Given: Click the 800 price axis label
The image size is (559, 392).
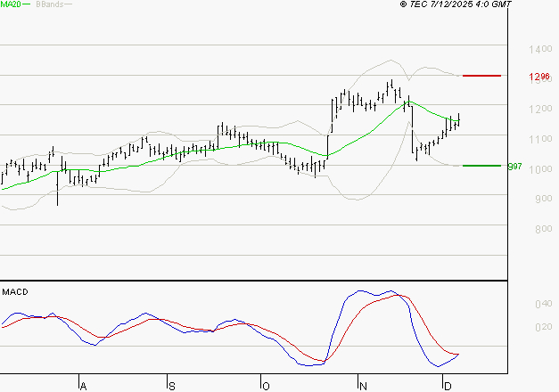Looking at the screenshot, I should [544, 228].
